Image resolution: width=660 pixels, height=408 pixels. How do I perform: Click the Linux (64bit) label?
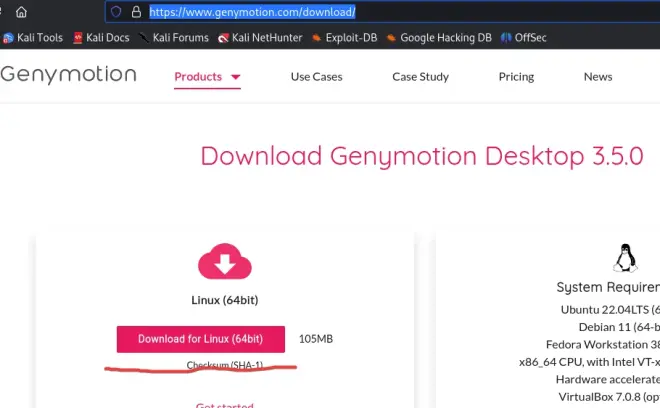coord(225,300)
